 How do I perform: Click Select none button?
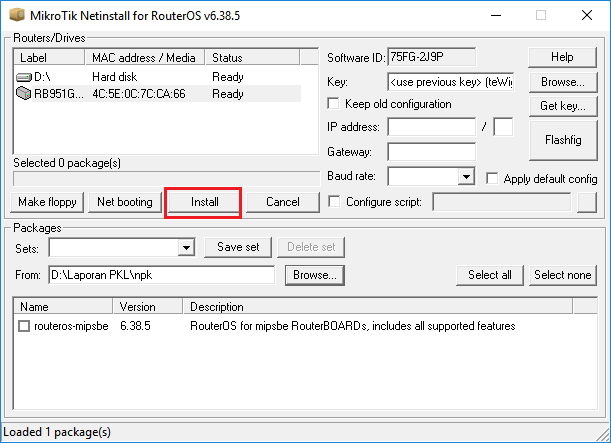pos(563,275)
